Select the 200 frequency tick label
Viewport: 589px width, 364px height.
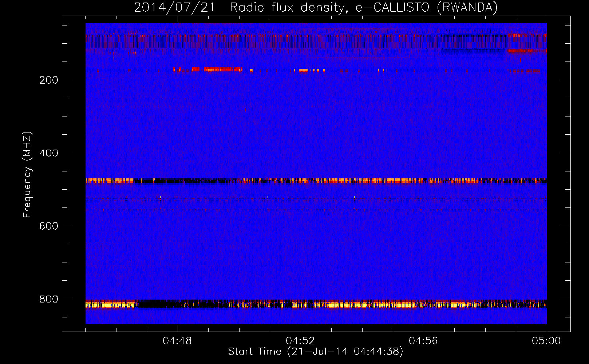[x=49, y=80]
